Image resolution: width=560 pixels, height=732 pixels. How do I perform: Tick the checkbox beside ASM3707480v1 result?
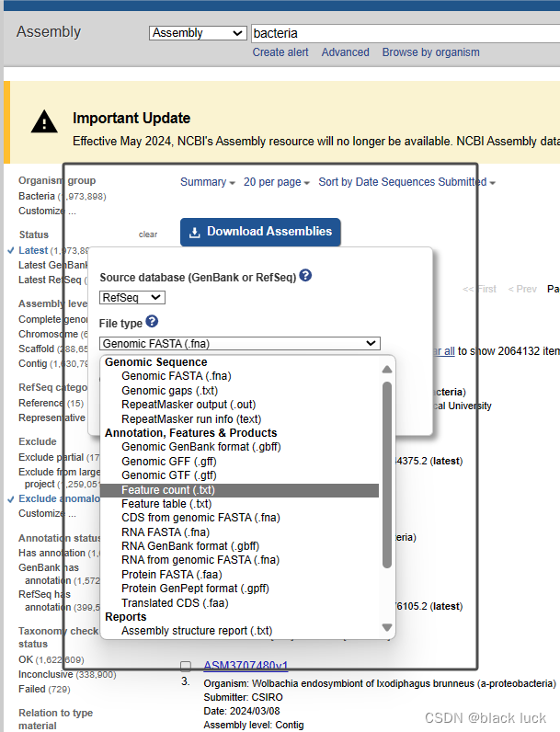(186, 666)
